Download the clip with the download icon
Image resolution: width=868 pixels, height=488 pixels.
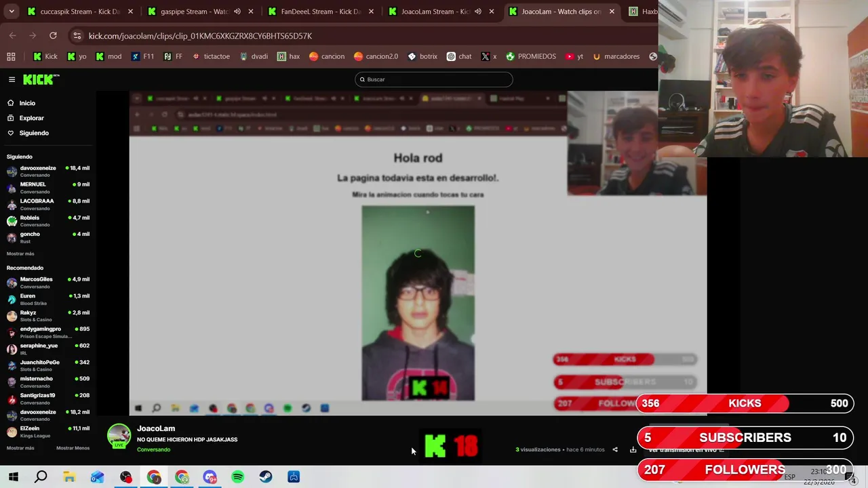click(x=633, y=449)
